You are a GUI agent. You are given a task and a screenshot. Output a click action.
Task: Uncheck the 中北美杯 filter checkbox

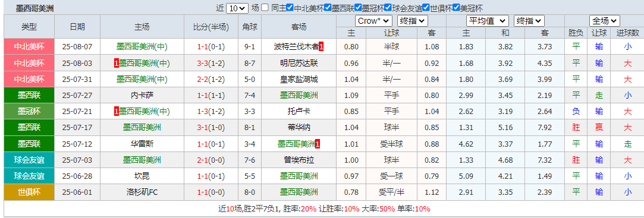290,7
